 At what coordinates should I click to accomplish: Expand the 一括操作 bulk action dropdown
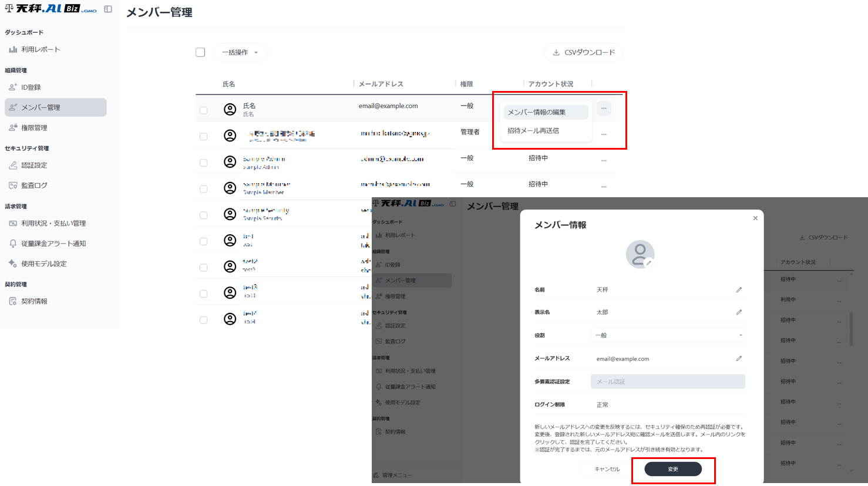coord(240,53)
